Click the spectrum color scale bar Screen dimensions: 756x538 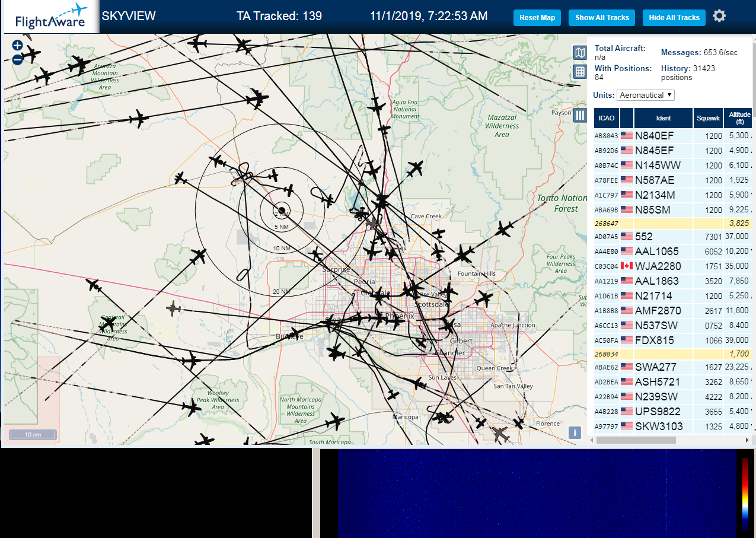745,494
